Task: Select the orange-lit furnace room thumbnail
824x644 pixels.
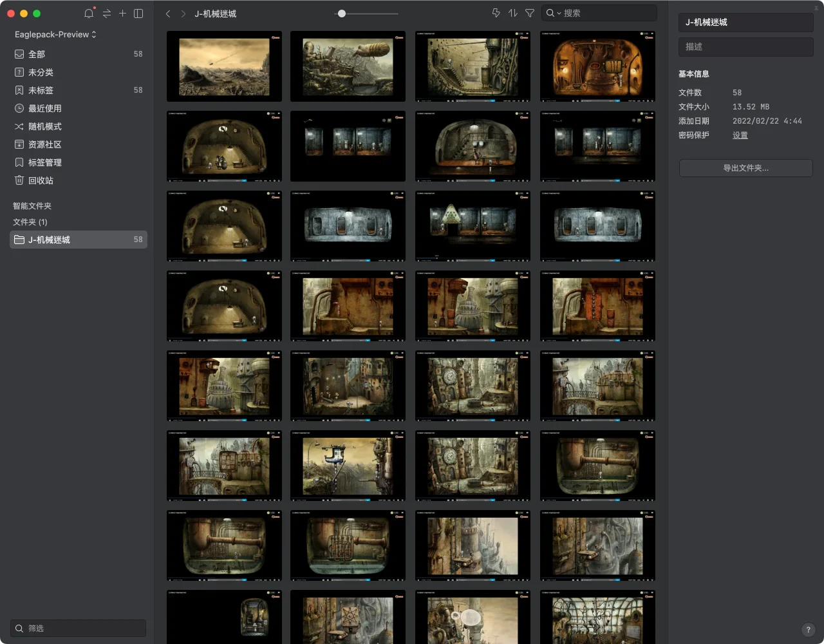Action: [597, 66]
